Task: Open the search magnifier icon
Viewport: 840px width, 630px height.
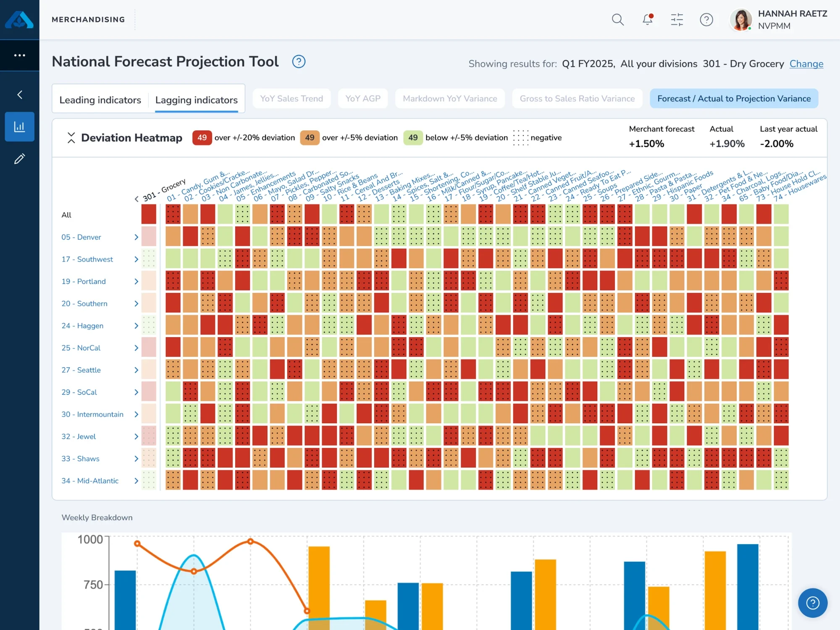Action: tap(618, 20)
